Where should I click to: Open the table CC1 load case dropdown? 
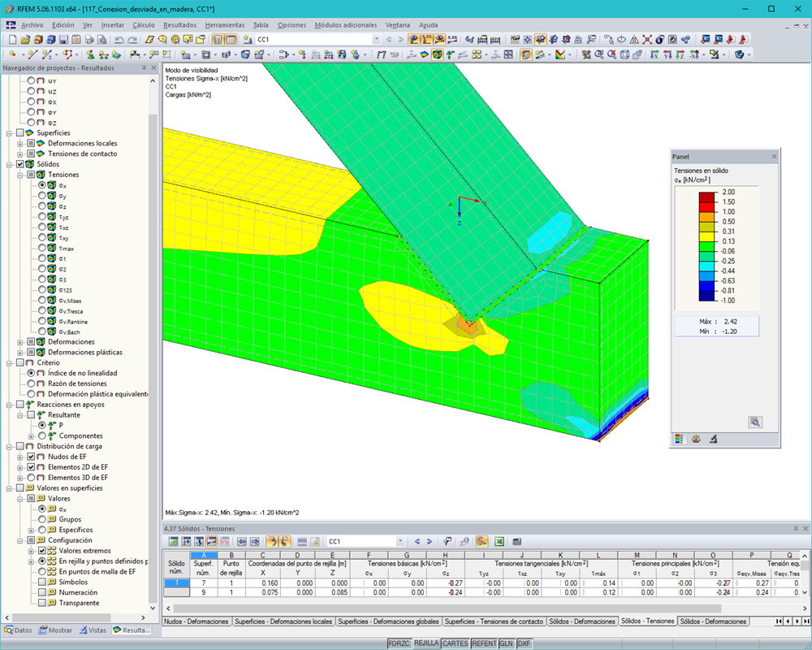400,542
